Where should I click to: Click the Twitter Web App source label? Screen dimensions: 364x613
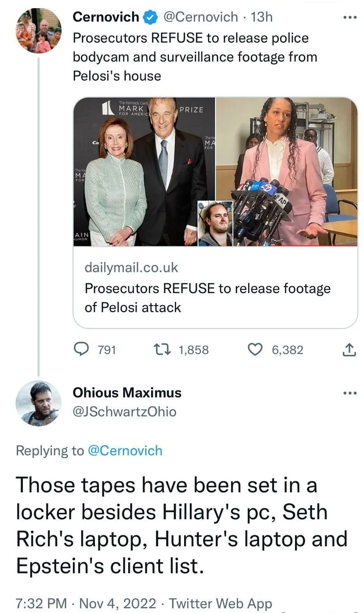coord(220,603)
